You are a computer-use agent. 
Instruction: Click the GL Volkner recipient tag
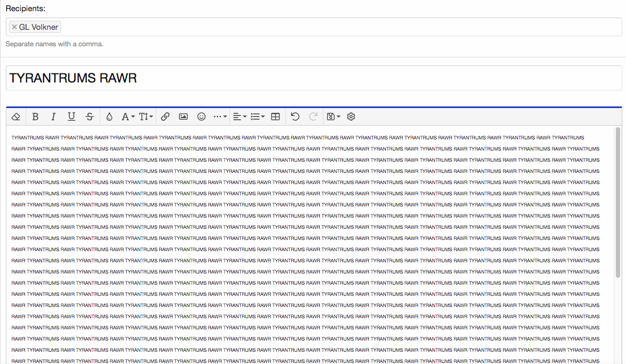(35, 27)
